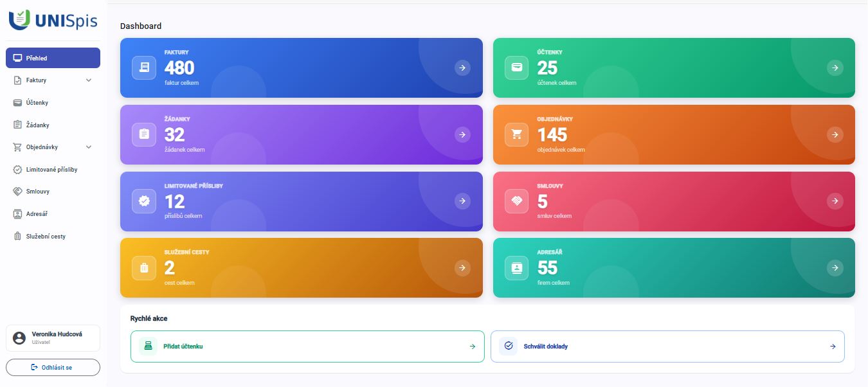Screen dimensions: 868x387
Task: Expand the Objednávky sidebar submenu chevron
Action: tap(89, 147)
